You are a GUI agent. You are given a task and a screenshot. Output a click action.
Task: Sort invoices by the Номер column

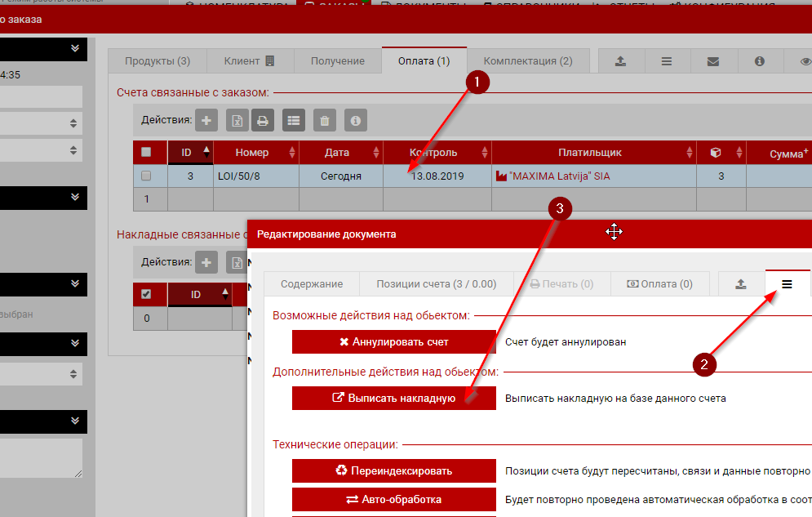point(251,153)
